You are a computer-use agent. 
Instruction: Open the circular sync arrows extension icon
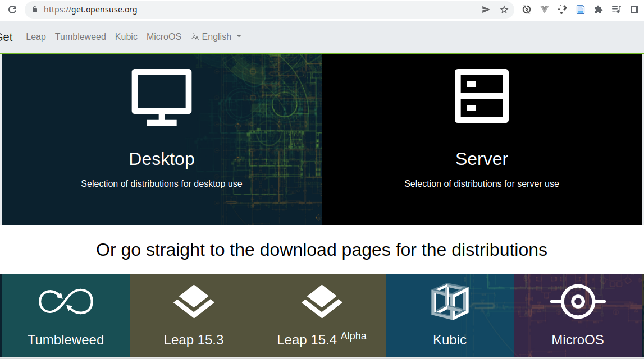pos(527,10)
